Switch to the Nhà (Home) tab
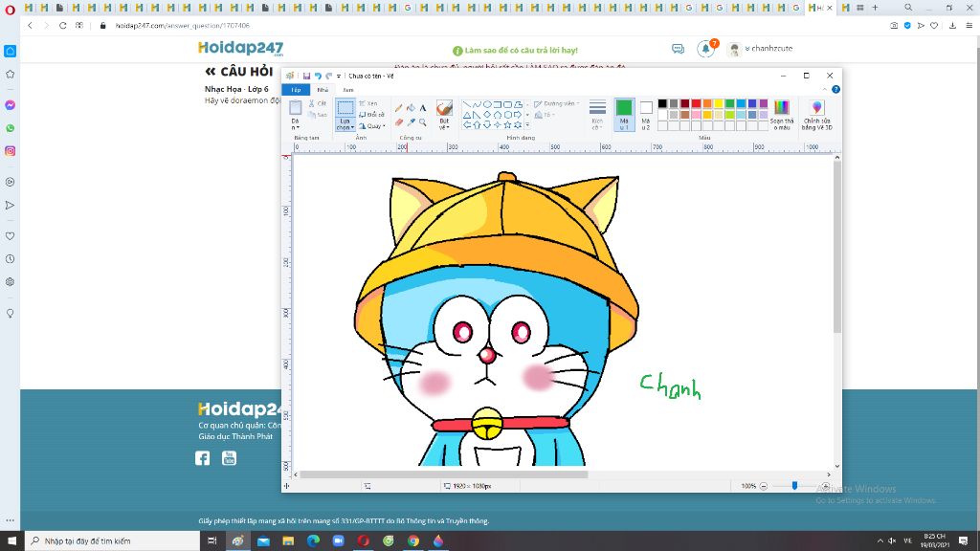The width and height of the screenshot is (980, 551). point(323,90)
